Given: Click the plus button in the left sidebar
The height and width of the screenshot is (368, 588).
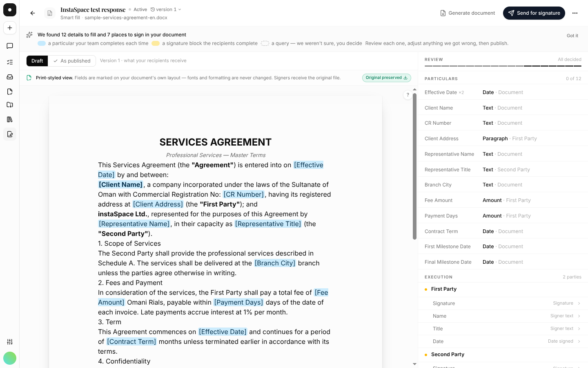Looking at the screenshot, I should (10, 28).
